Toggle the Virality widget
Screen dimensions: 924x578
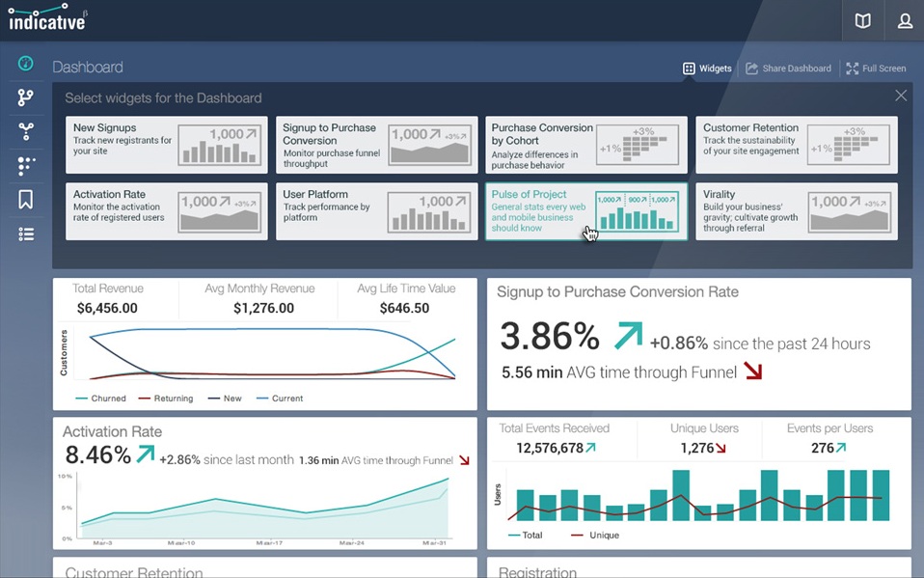796,211
